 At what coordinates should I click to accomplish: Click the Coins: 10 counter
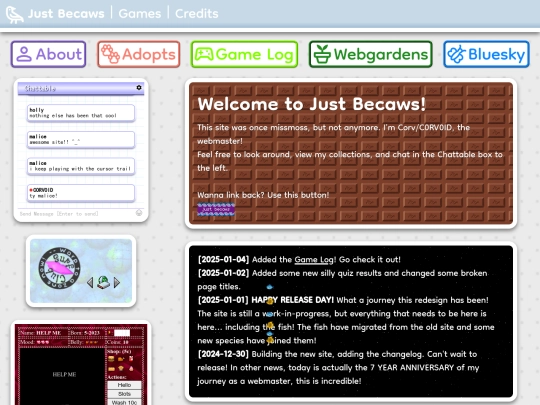point(118,342)
